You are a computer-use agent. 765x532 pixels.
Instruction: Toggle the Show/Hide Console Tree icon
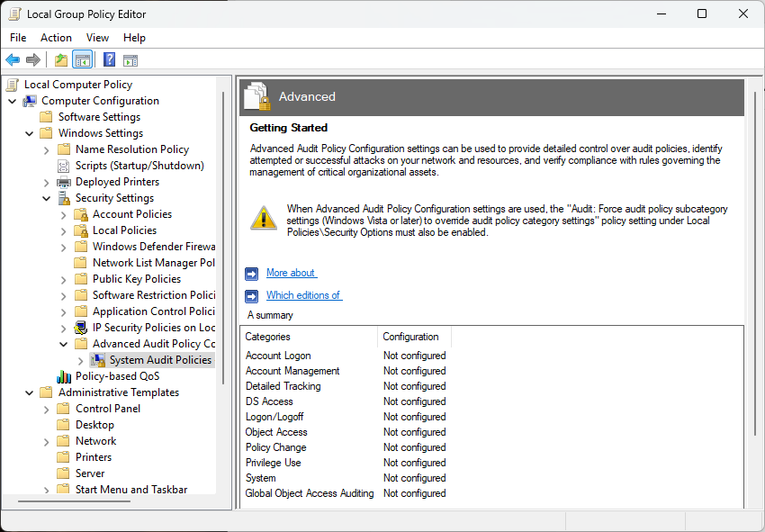pos(82,59)
